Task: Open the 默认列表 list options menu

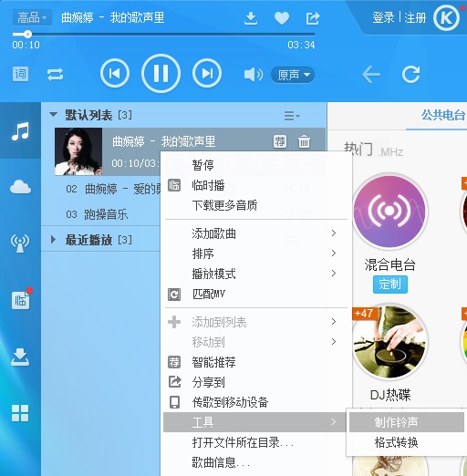Action: 292,116
